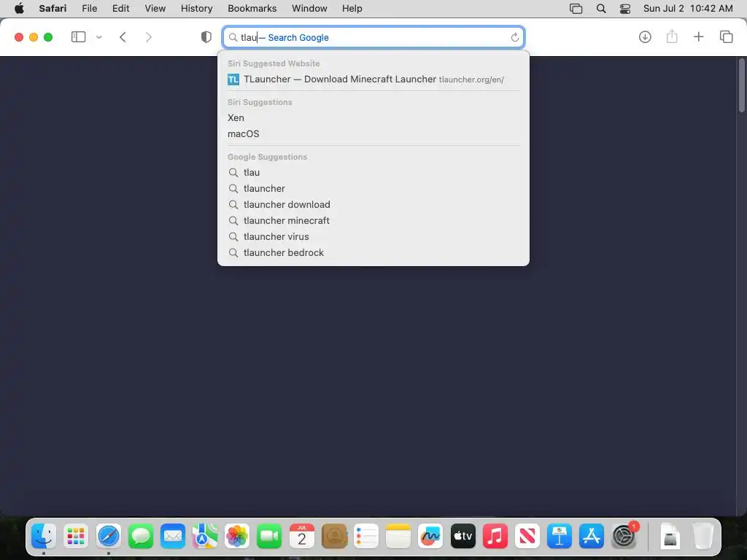Screen dimensions: 747x560
Task: Open the Downloads stack in Dock
Action: pos(670,536)
